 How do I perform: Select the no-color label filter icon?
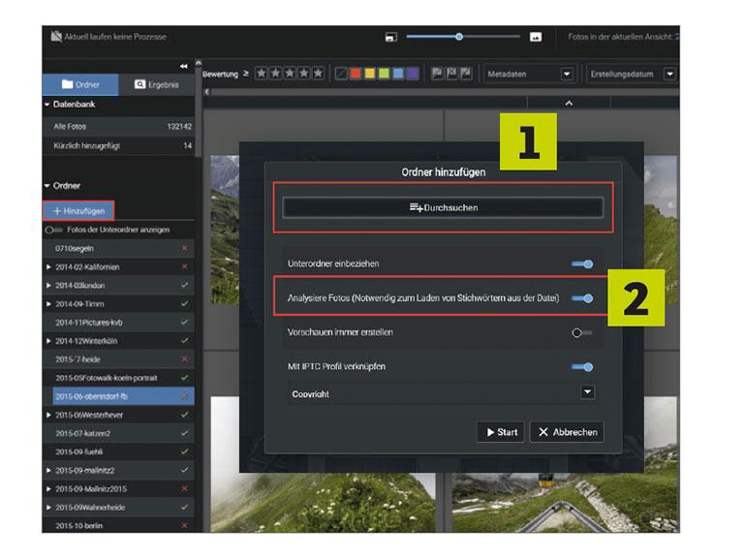point(341,74)
